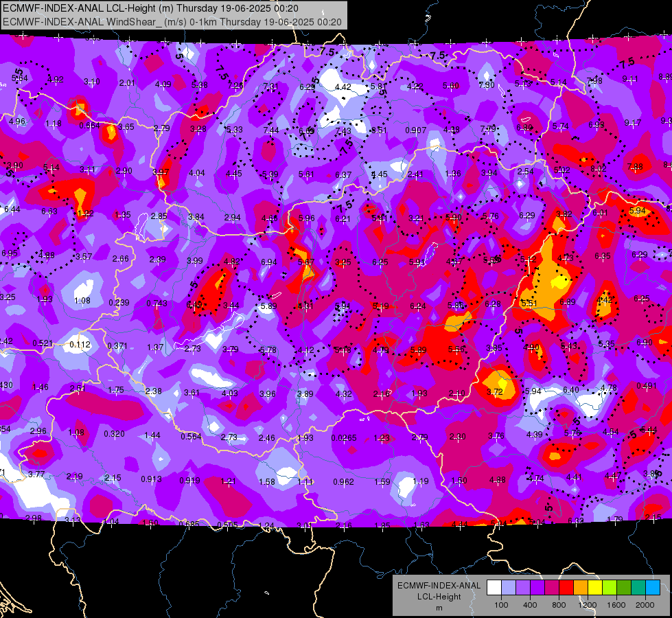Image resolution: width=672 pixels, height=618 pixels.
Task: Click the wind shear value '9.17'
Action: [633, 123]
